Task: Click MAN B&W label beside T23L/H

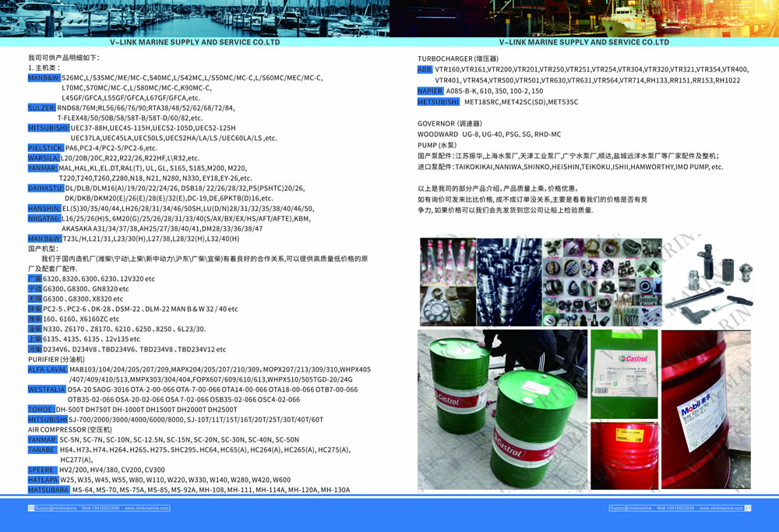Action: 44,239
